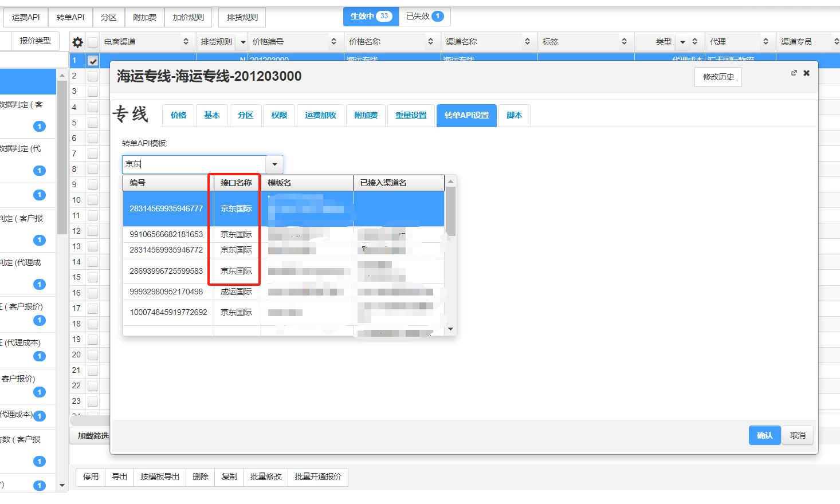Sort by the 渠道名称 column arrows
Viewport: 840px width, 504px height.
pyautogui.click(x=527, y=41)
